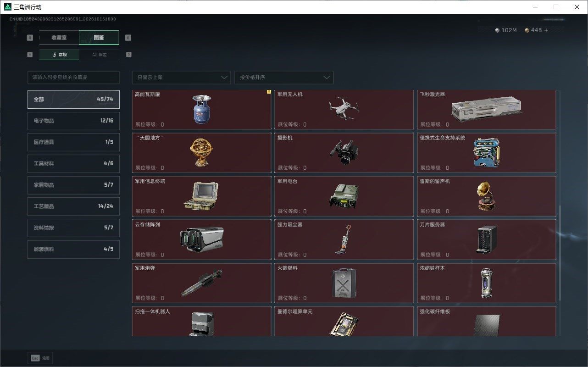Filter by 资料情报 category
The width and height of the screenshot is (588, 367).
73,228
